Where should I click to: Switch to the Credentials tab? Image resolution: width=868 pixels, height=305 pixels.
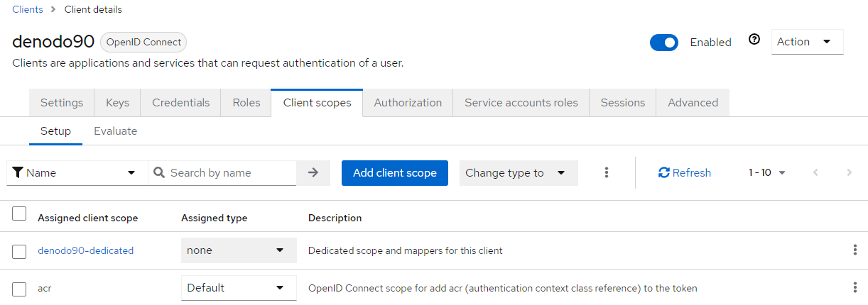181,102
